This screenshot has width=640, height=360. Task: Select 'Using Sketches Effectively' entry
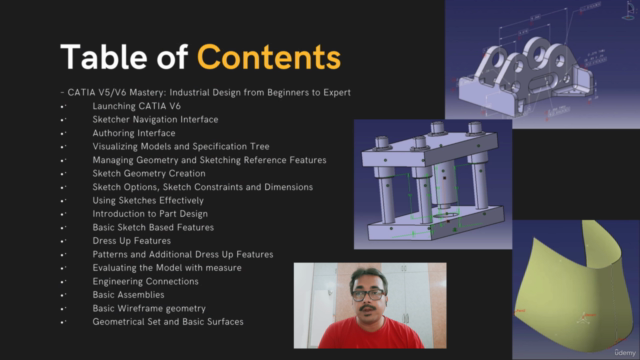[148, 200]
